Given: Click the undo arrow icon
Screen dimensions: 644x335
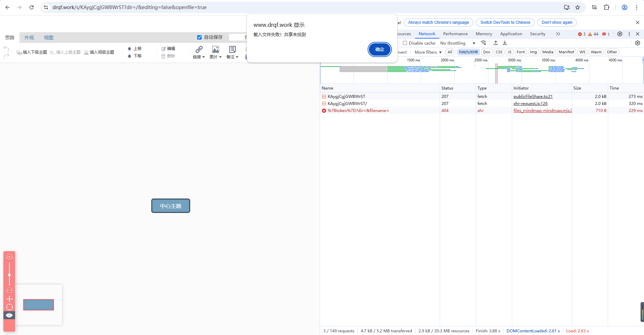Looking at the screenshot, I should click(x=6, y=49).
